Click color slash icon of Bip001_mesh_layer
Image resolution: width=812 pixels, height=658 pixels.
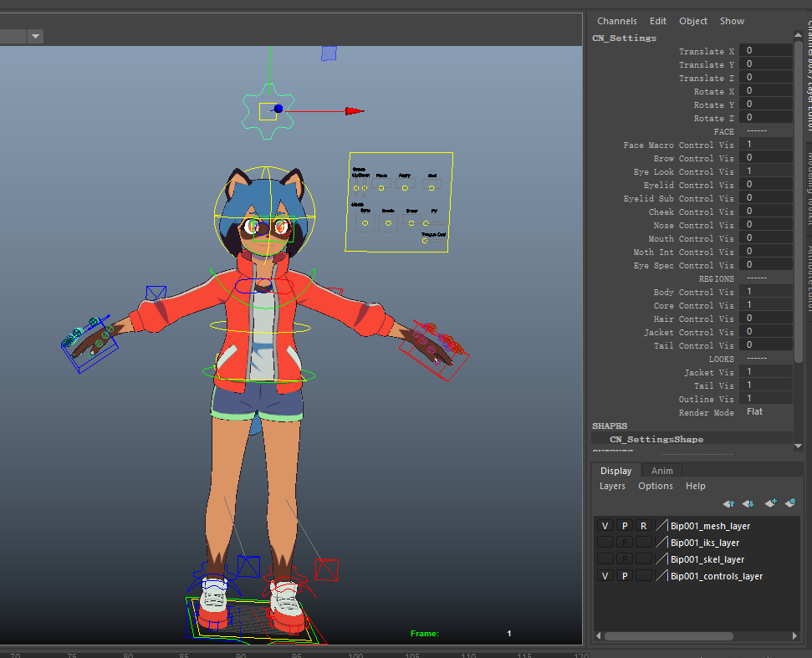tap(661, 527)
